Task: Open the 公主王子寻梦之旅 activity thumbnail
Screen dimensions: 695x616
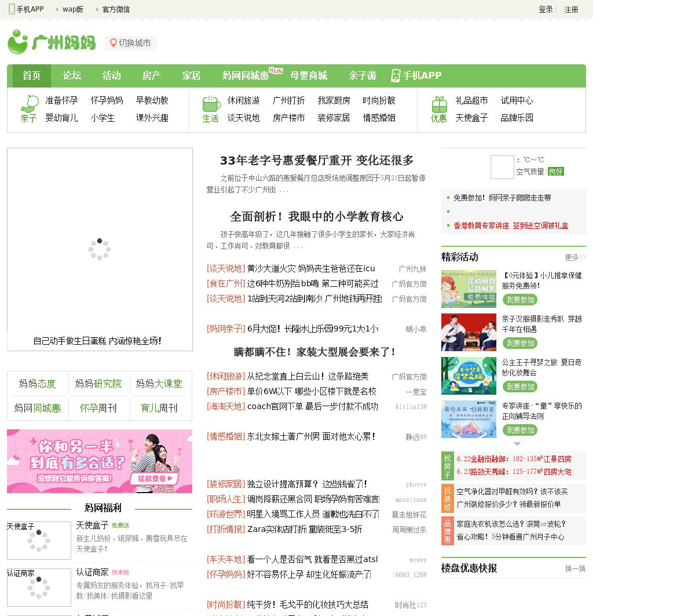Action: (x=469, y=376)
